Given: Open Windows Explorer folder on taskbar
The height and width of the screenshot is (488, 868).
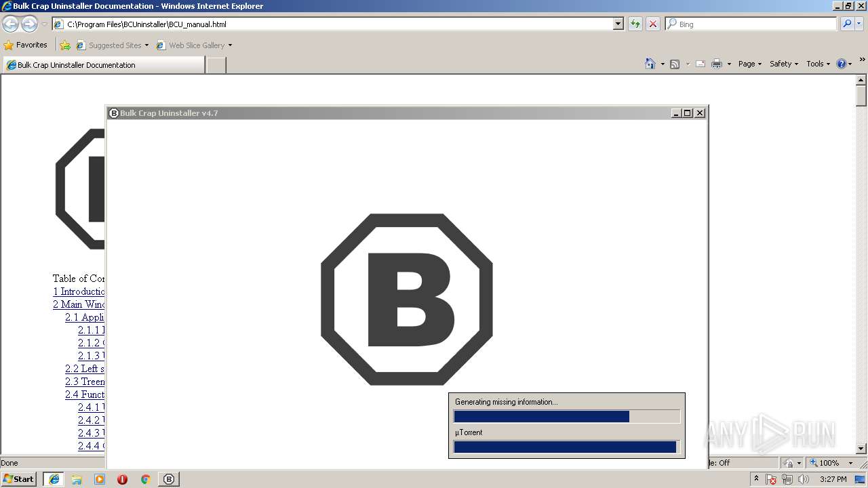Looking at the screenshot, I should click(x=77, y=479).
